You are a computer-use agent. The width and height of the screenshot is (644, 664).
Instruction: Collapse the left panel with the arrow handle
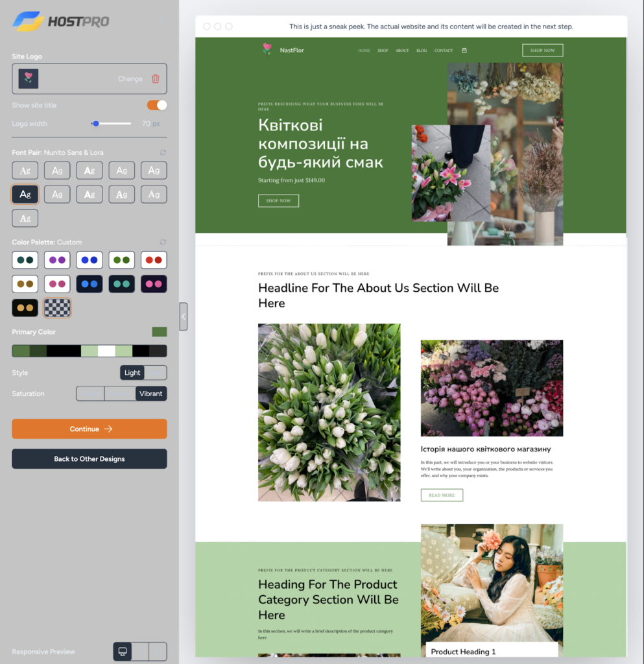coord(184,316)
